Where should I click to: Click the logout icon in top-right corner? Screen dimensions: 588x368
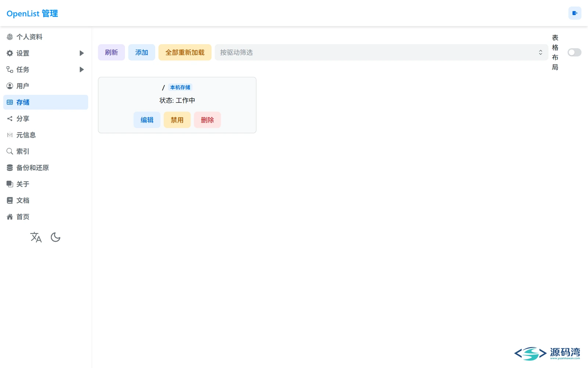pos(575,13)
